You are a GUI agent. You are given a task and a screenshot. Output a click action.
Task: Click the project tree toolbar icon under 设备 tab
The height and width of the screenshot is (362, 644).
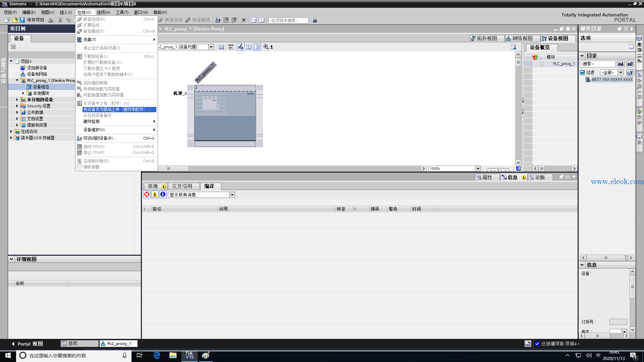pyautogui.click(x=13, y=47)
